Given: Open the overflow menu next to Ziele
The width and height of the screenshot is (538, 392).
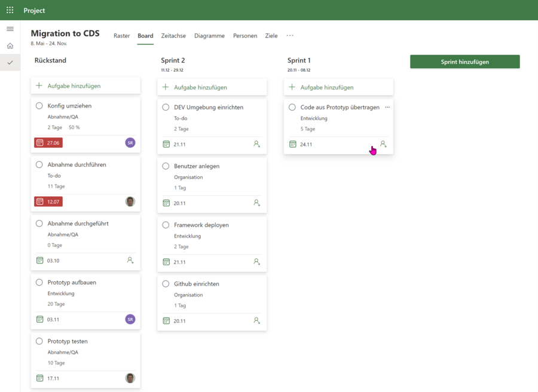Looking at the screenshot, I should point(290,36).
